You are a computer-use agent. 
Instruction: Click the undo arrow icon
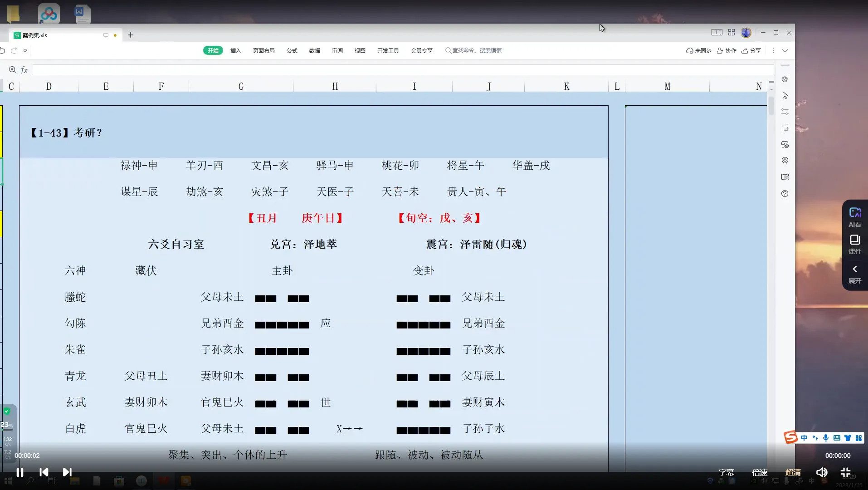click(x=2, y=50)
